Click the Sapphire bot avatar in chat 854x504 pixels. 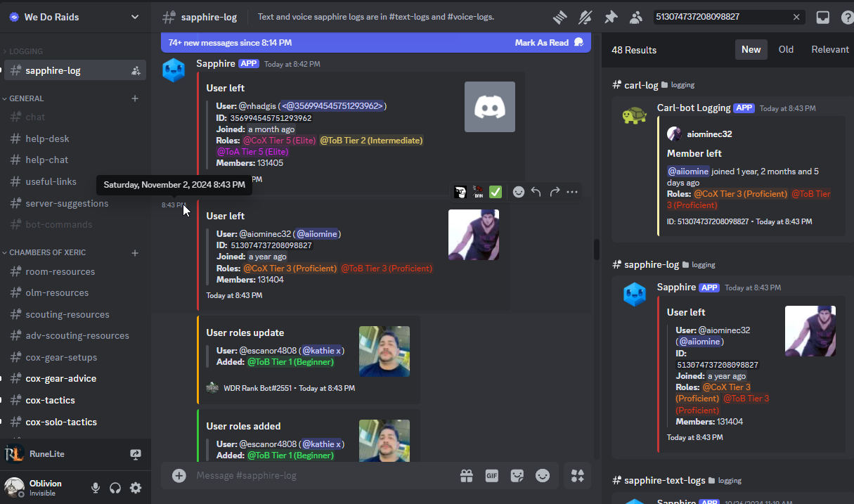point(174,70)
